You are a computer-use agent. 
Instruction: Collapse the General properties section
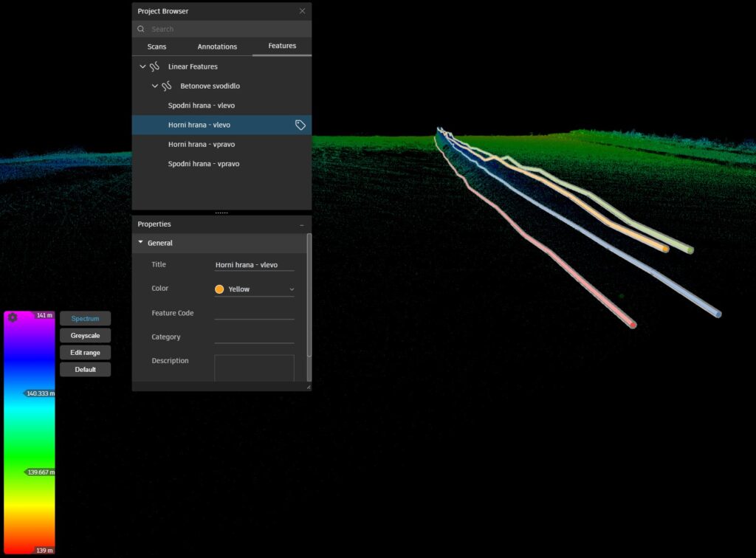pos(141,243)
